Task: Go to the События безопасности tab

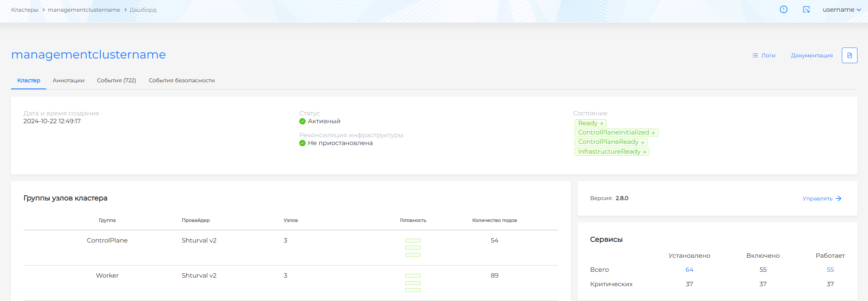Action: click(181, 80)
